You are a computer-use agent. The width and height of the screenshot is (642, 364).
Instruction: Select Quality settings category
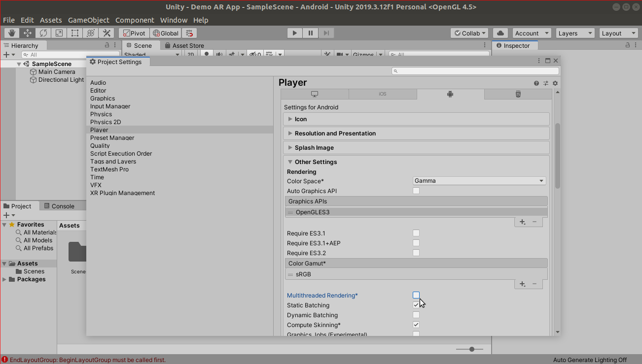(x=100, y=146)
